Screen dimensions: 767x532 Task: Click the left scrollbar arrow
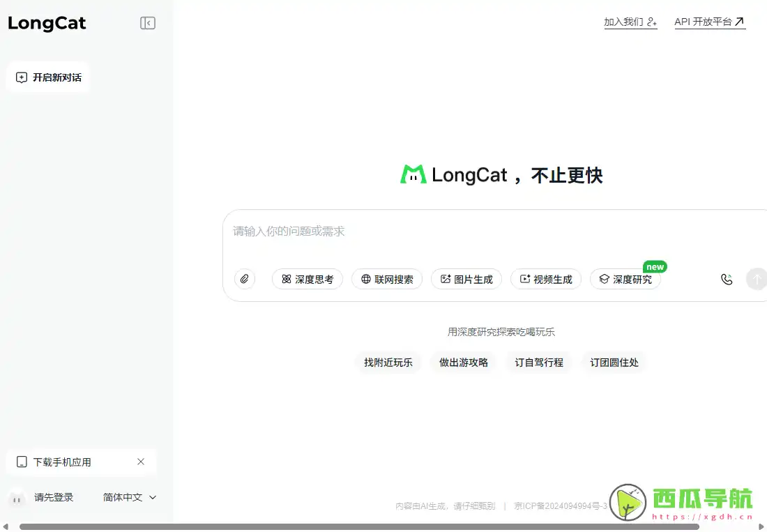[6, 526]
